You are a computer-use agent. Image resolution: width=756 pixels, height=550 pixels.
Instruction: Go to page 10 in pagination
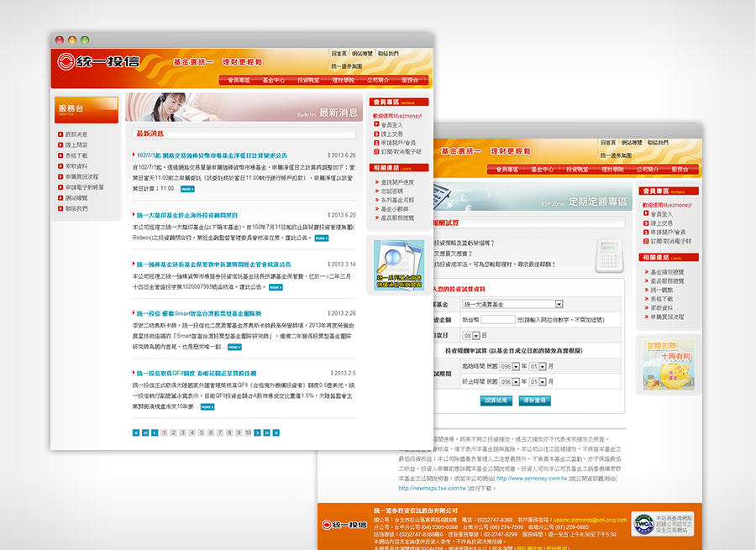tap(248, 433)
